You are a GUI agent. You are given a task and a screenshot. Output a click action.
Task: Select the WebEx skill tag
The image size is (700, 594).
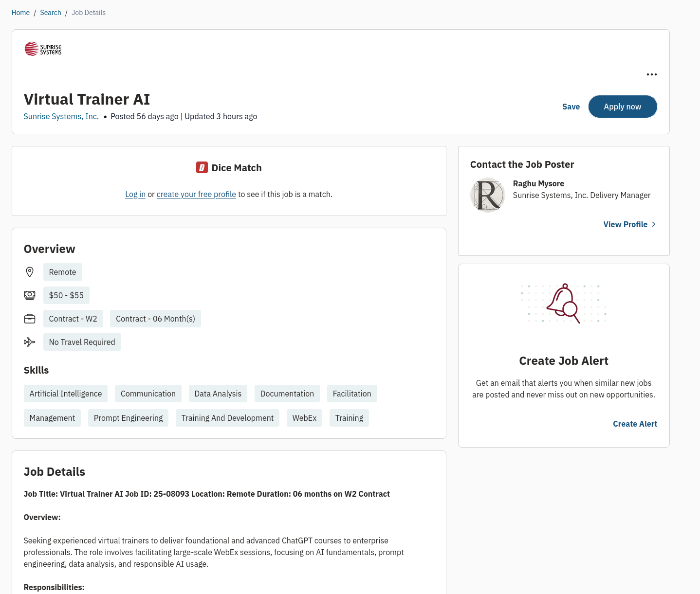(x=304, y=418)
